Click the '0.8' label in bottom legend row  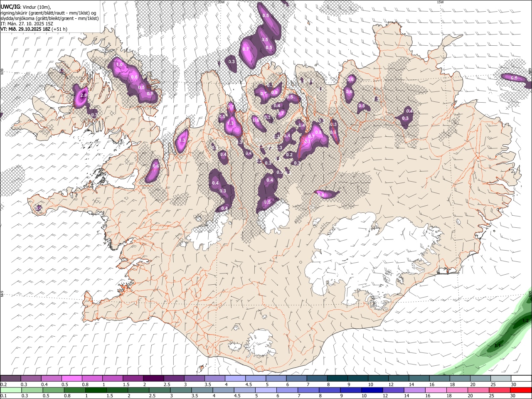click(67, 396)
